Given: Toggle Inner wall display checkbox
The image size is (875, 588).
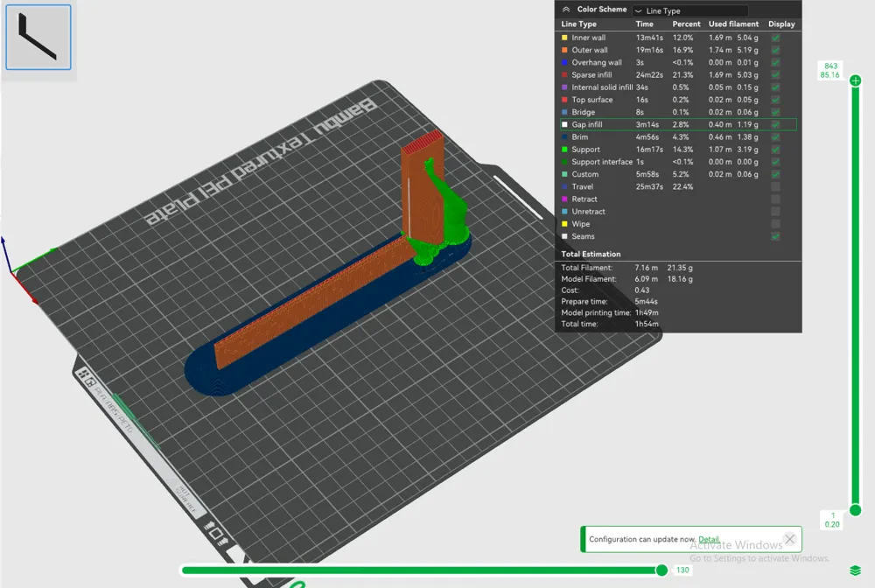Looking at the screenshot, I should coord(775,38).
